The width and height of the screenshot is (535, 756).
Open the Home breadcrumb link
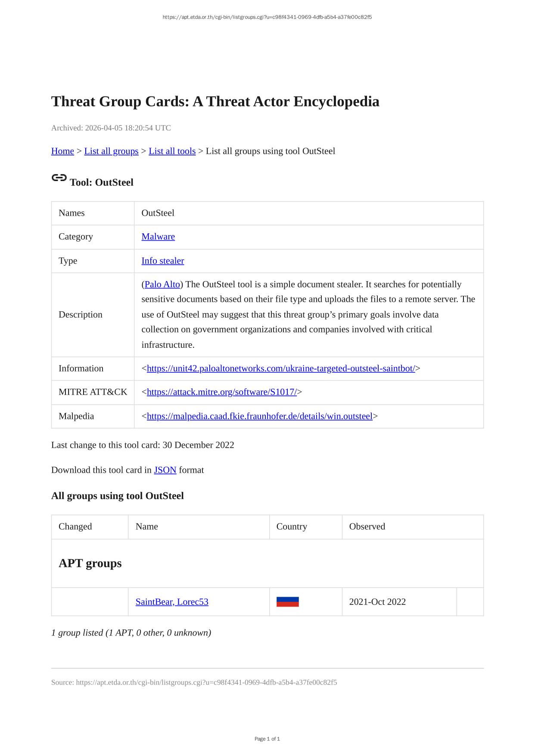coord(62,151)
